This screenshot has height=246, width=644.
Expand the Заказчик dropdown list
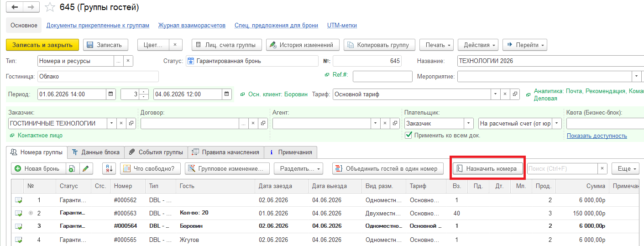tap(112, 123)
